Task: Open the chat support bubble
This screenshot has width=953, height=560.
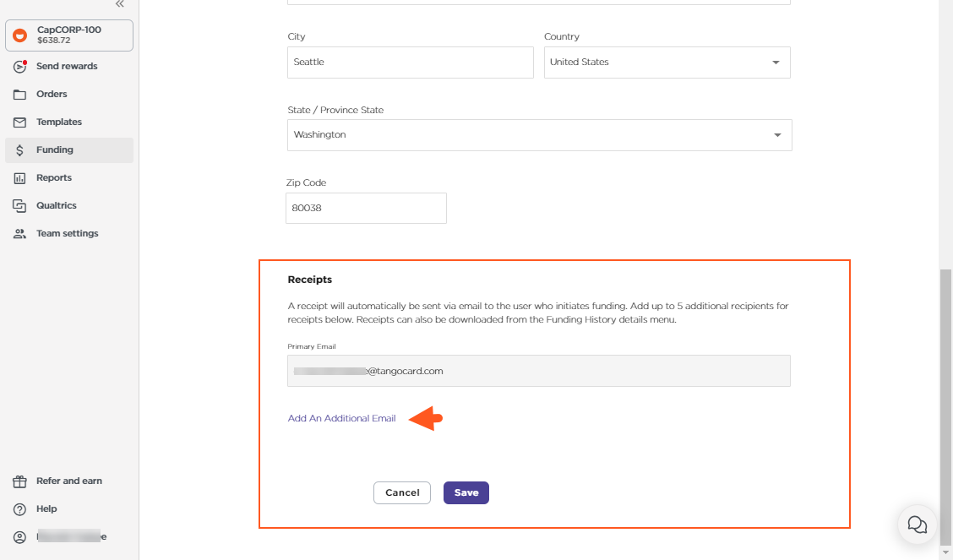Action: (917, 525)
